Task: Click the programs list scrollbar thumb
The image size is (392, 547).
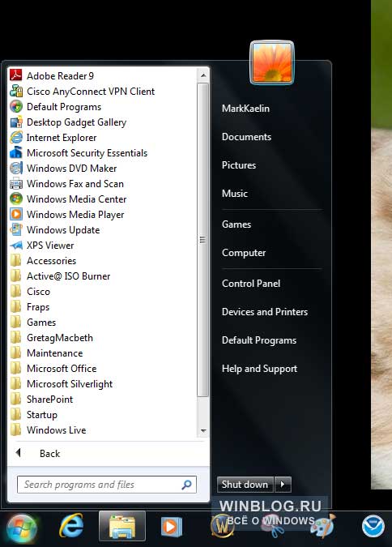Action: [203, 240]
